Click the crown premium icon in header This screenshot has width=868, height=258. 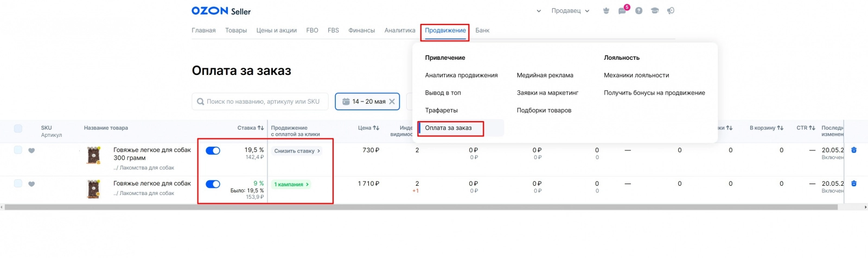(x=606, y=10)
